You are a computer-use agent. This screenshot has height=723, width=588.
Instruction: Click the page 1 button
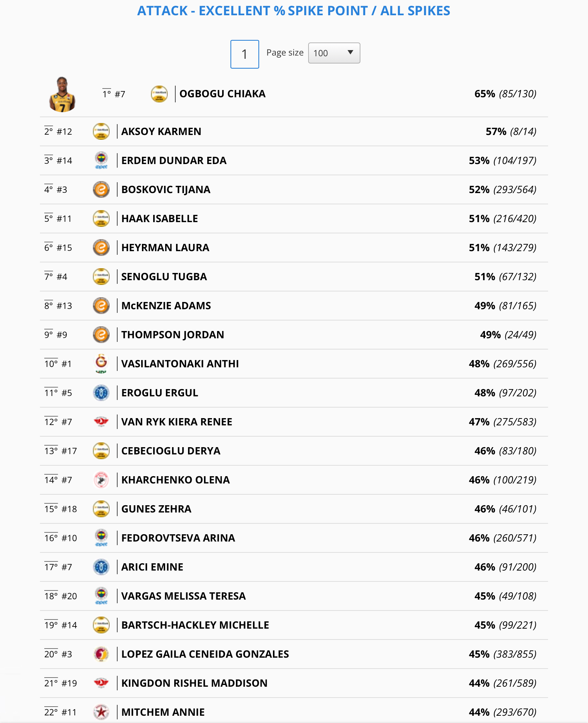click(x=245, y=54)
